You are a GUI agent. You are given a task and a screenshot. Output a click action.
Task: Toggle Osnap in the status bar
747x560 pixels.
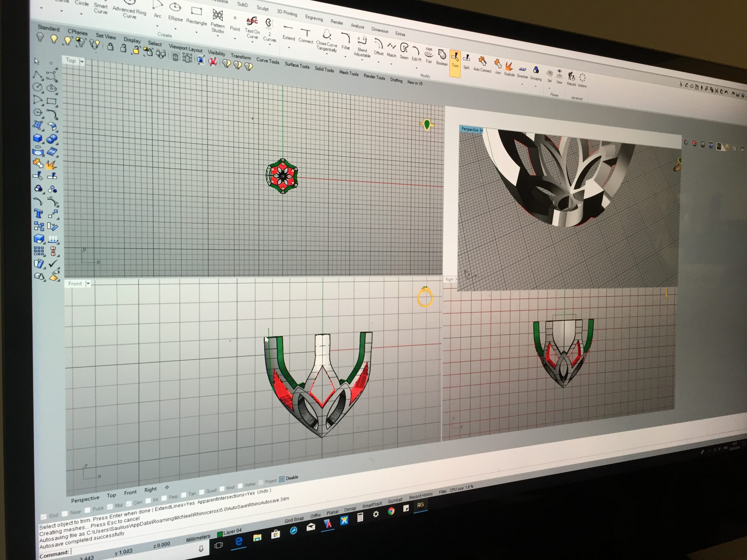click(x=350, y=509)
